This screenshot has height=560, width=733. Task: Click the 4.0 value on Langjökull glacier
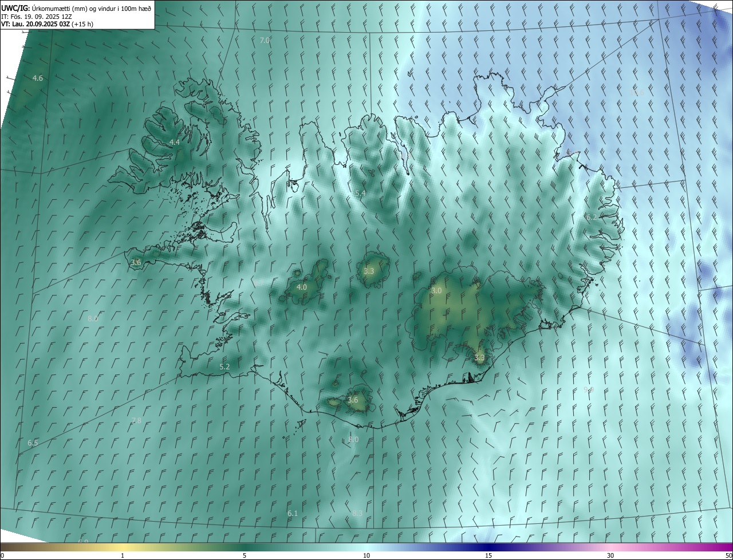click(x=302, y=287)
